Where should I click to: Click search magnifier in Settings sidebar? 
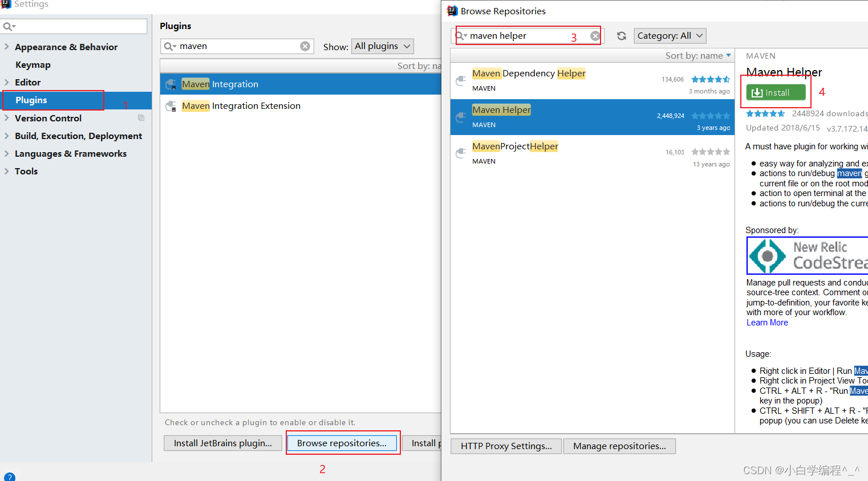click(9, 26)
